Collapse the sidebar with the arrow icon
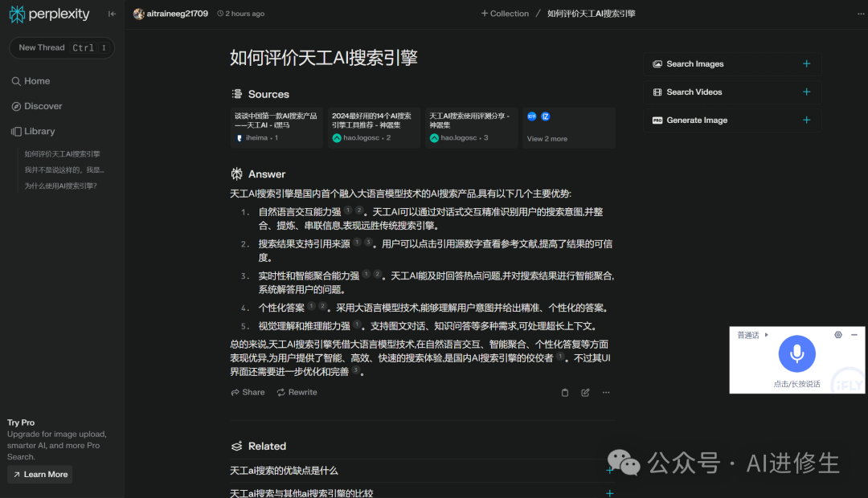Viewport: 868px width, 498px height. (112, 14)
